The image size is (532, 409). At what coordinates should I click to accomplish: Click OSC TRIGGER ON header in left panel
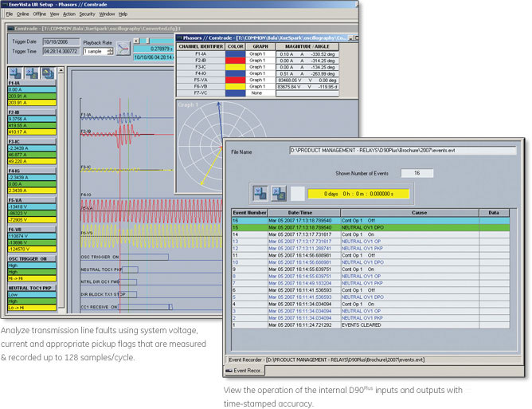click(32, 258)
